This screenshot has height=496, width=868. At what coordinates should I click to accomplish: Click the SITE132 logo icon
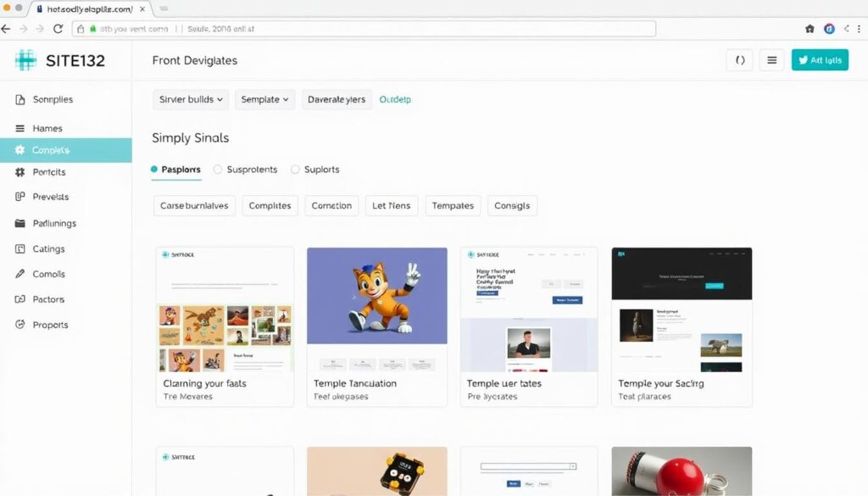(25, 60)
